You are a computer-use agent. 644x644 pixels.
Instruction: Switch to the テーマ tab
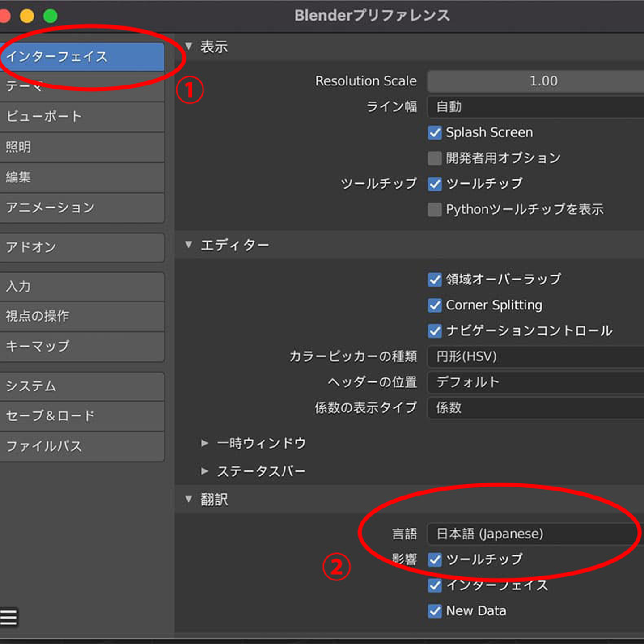82,87
